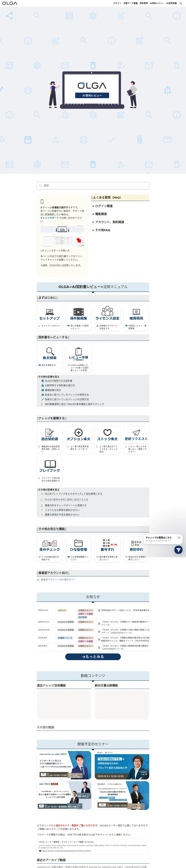
Task: Open the エンジニア人材の活用 seminar banner
Action: point(64,796)
